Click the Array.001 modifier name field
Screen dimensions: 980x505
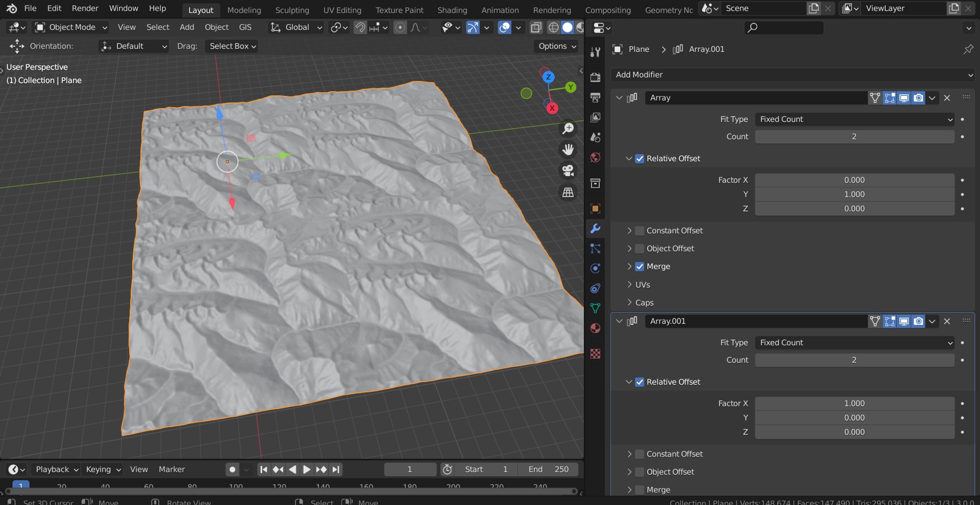click(756, 321)
